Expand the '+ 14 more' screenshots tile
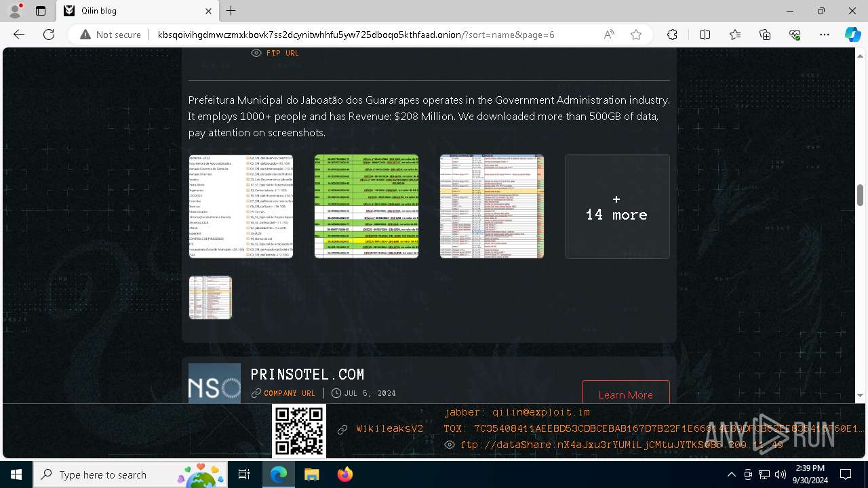The image size is (868, 488). tap(617, 206)
